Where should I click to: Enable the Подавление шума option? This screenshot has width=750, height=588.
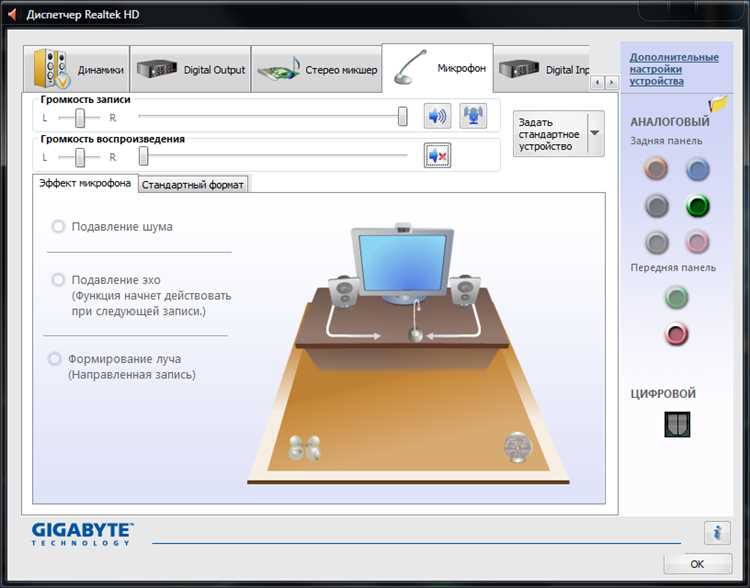click(x=58, y=226)
